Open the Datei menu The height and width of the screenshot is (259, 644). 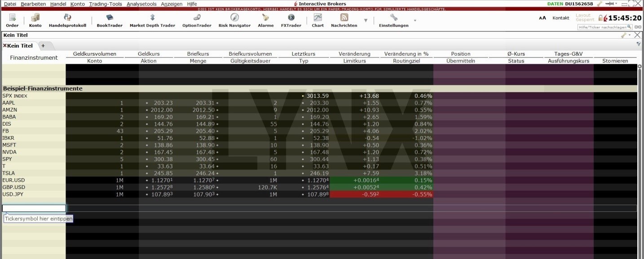tap(10, 4)
